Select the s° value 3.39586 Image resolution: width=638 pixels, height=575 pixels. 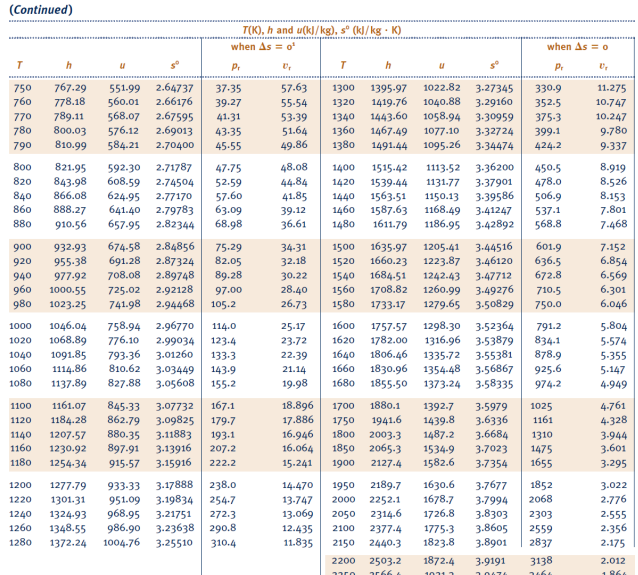point(495,196)
